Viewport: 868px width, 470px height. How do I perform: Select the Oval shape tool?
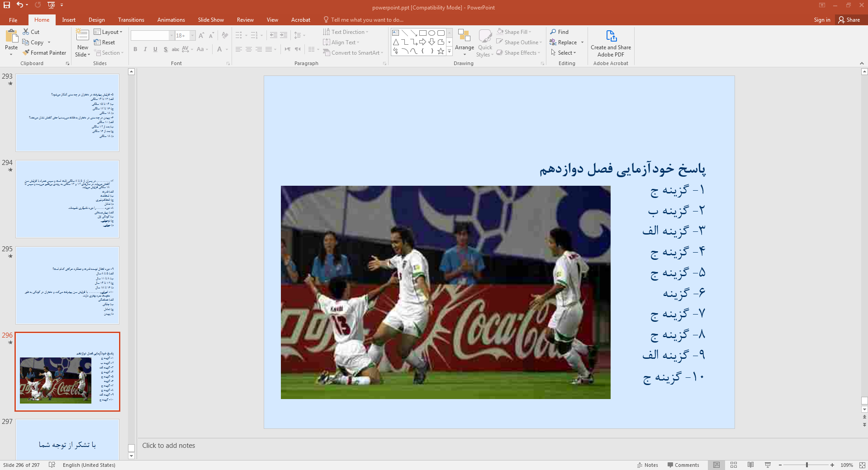432,33
